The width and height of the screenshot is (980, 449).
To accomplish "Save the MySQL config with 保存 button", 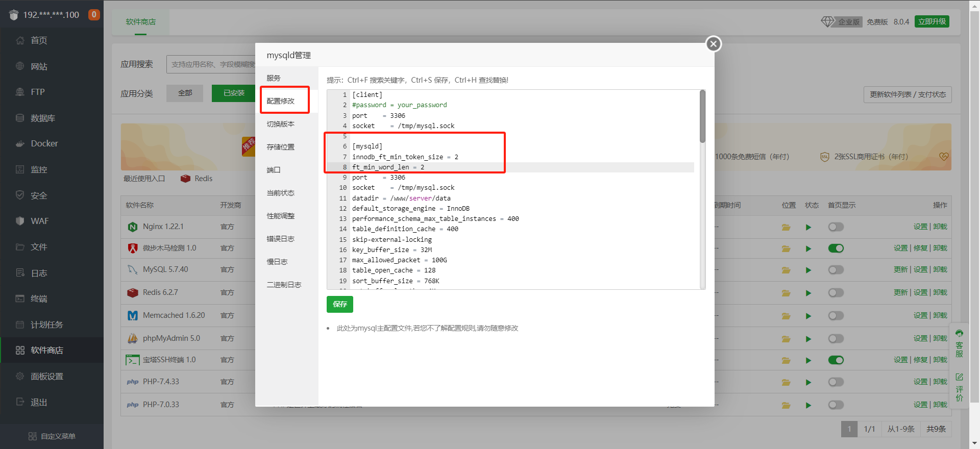I will [340, 304].
